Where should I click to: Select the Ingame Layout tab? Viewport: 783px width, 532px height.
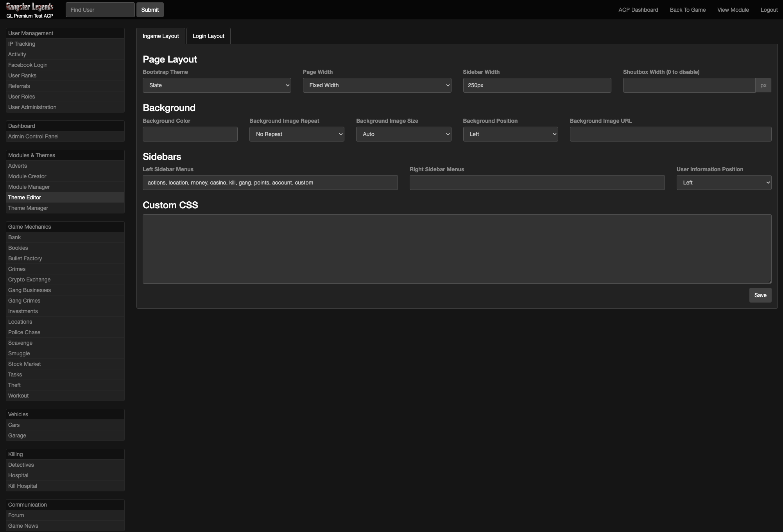pos(161,36)
